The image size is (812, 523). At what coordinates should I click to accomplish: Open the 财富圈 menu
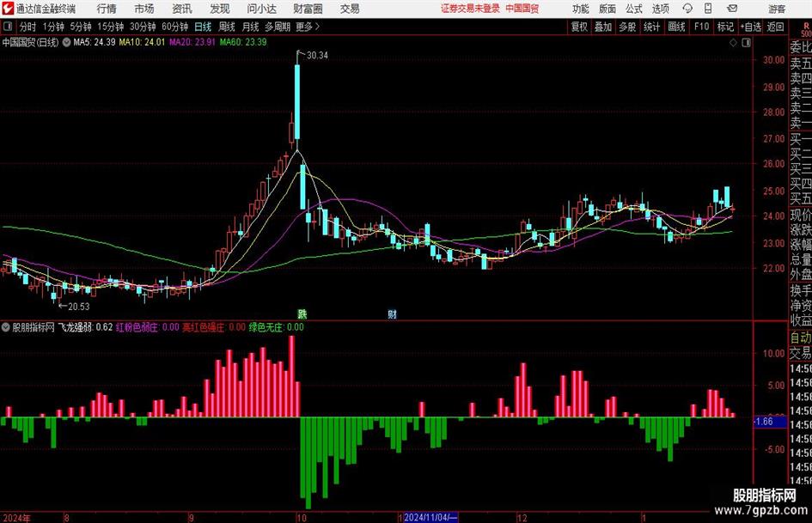tap(308, 9)
